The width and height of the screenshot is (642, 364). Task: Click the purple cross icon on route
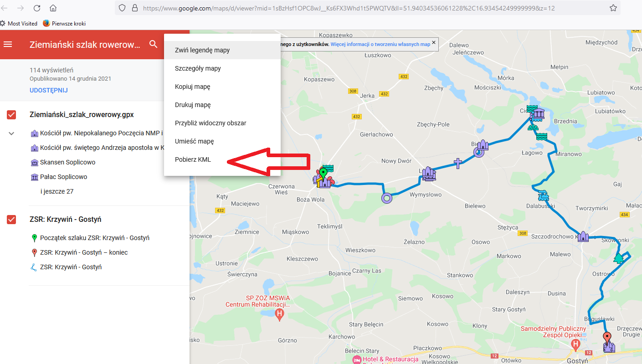point(458,163)
